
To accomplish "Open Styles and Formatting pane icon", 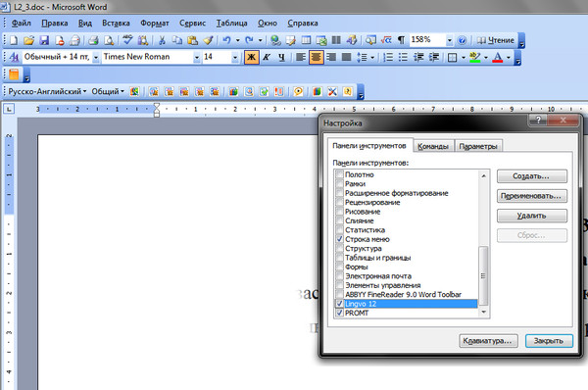I will pos(14,58).
